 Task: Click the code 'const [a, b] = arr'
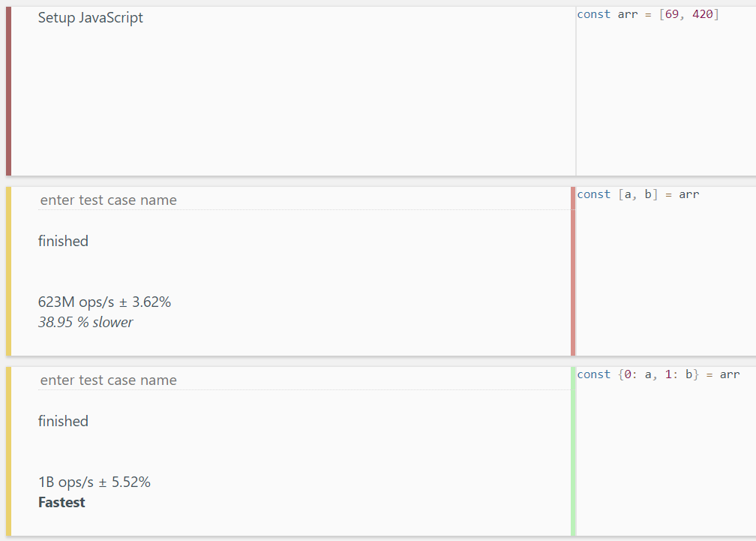(x=637, y=194)
